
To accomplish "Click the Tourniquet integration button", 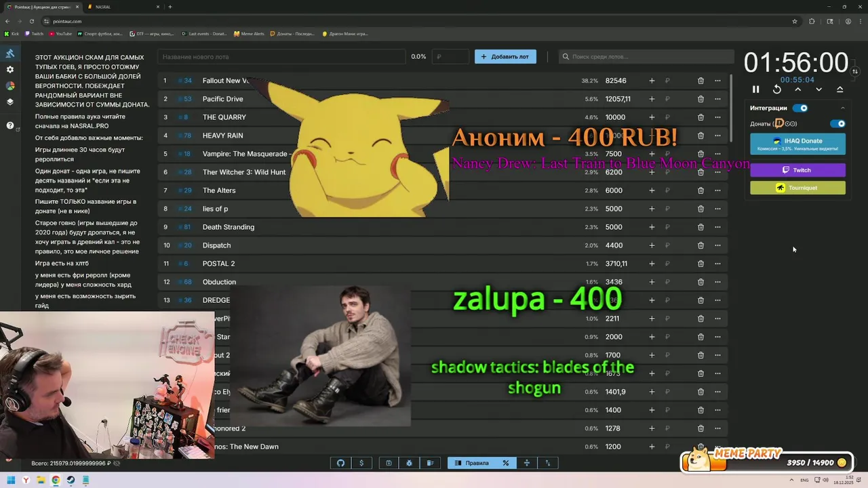I will (797, 188).
